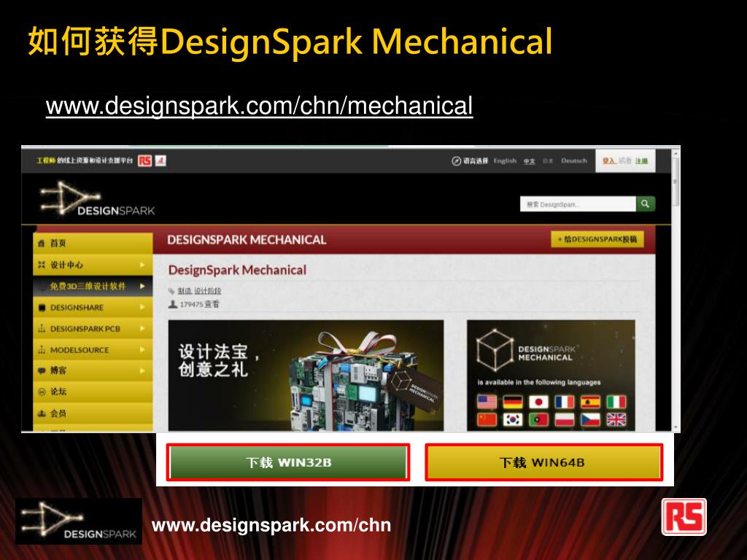
Task: Click the 注册 register link
Action: [x=641, y=161]
